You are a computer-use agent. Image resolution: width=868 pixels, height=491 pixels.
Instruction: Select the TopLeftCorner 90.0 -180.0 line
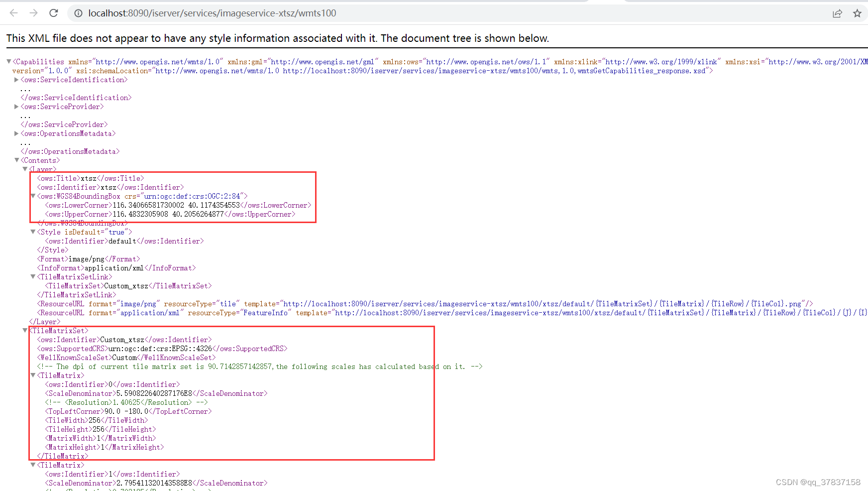click(x=128, y=411)
